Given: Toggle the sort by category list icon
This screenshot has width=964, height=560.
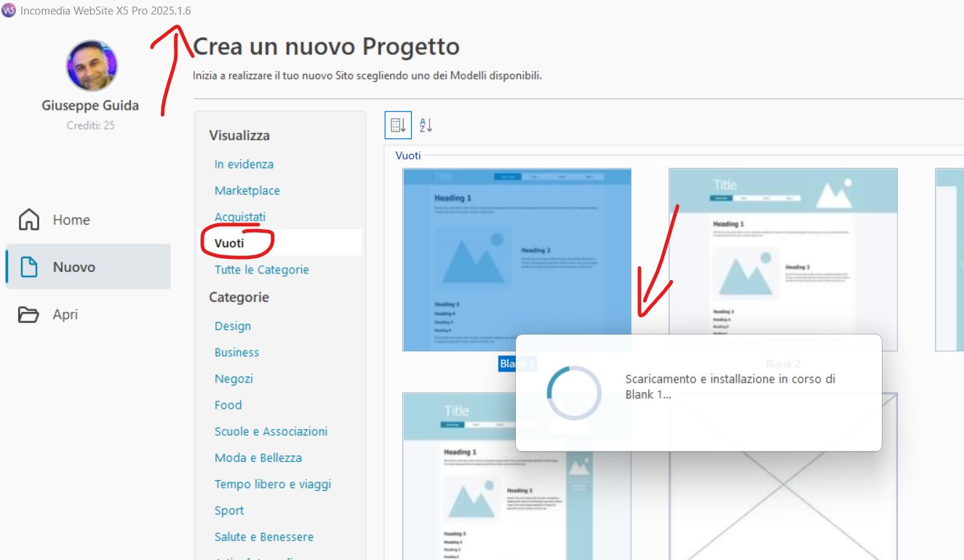Looking at the screenshot, I should pos(398,125).
